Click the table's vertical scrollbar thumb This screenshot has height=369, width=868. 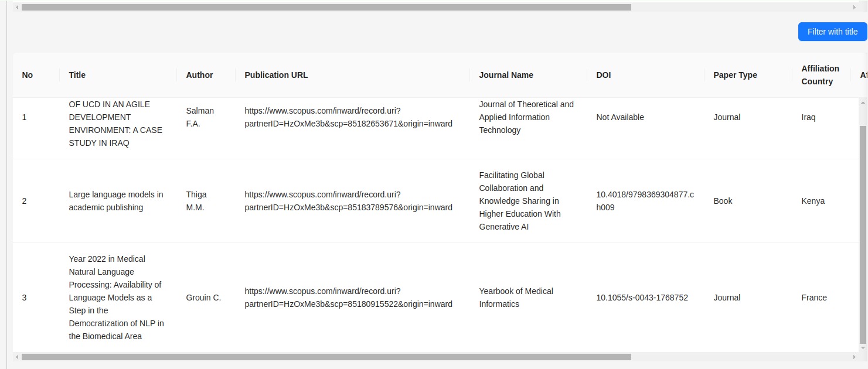point(862,234)
